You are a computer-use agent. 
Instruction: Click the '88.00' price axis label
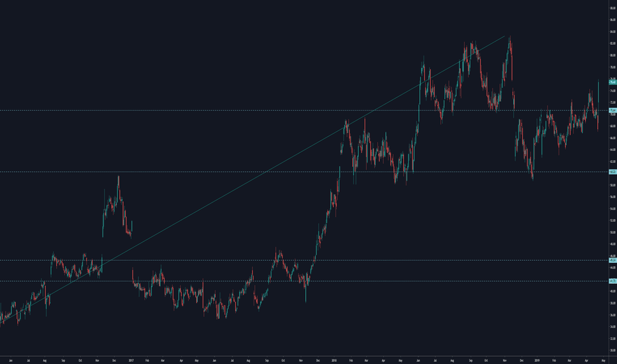(x=612, y=8)
